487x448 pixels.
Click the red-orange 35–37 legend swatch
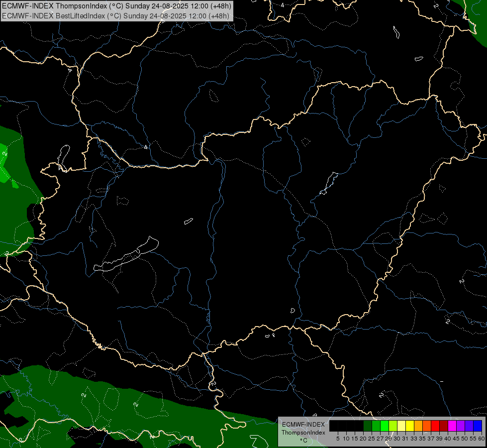coord(427,426)
